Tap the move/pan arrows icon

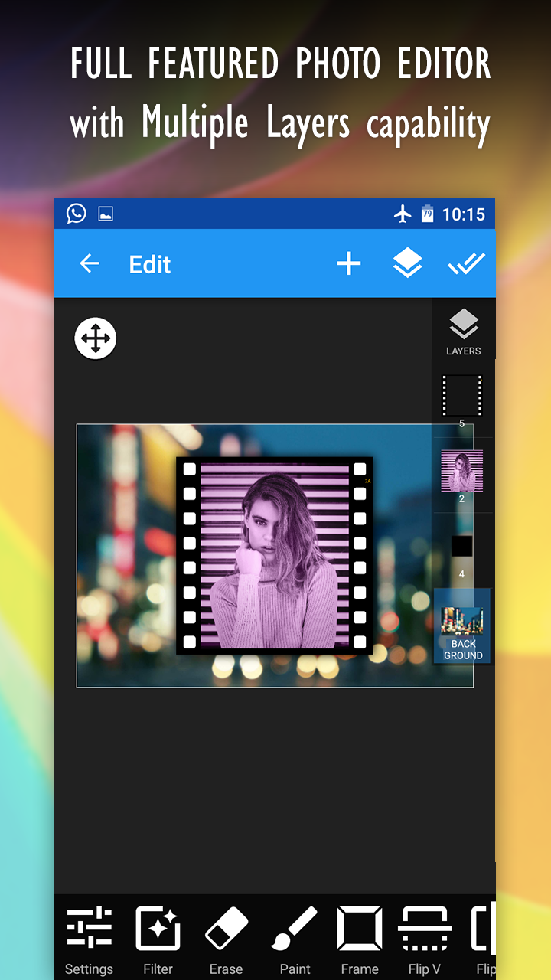[96, 338]
